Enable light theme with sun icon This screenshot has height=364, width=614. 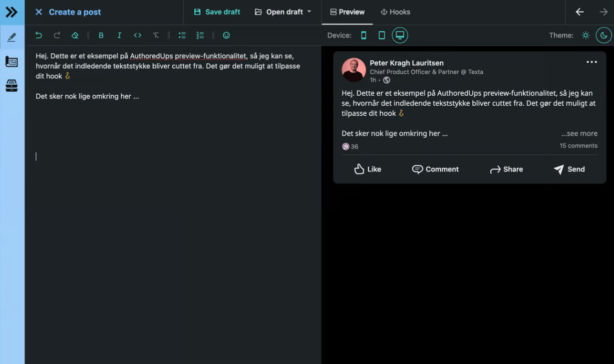(586, 35)
